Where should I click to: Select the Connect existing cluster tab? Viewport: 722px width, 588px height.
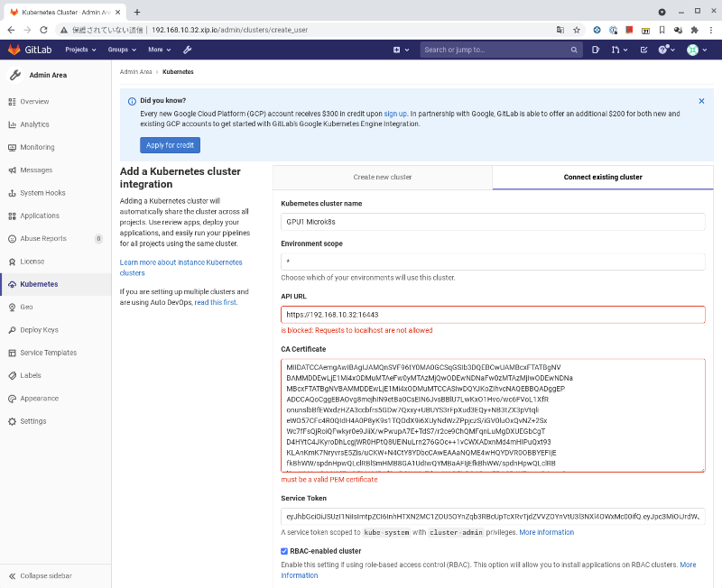pyautogui.click(x=603, y=178)
